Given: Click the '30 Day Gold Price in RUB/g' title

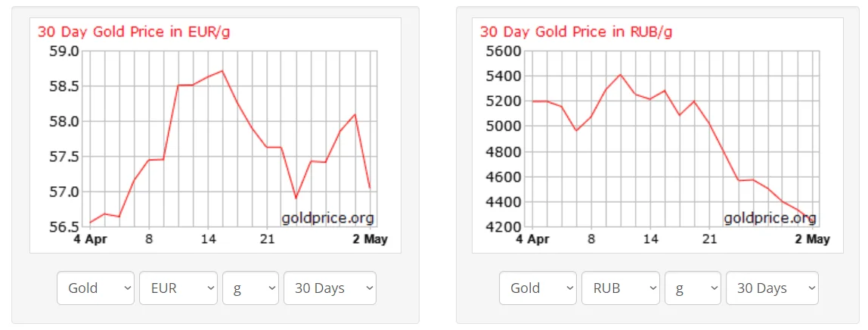Looking at the screenshot, I should pyautogui.click(x=576, y=32).
